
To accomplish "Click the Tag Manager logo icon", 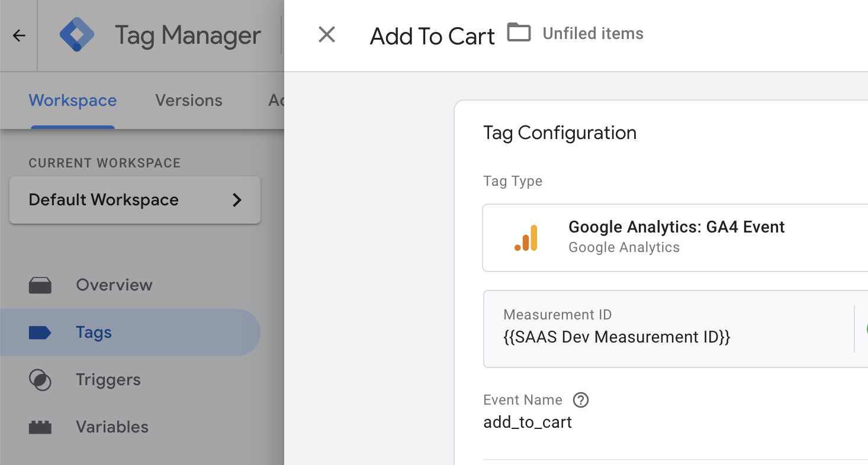I will click(78, 35).
